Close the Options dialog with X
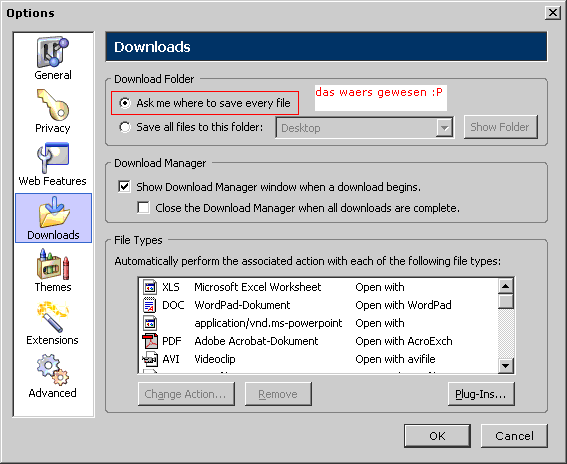 [553, 13]
